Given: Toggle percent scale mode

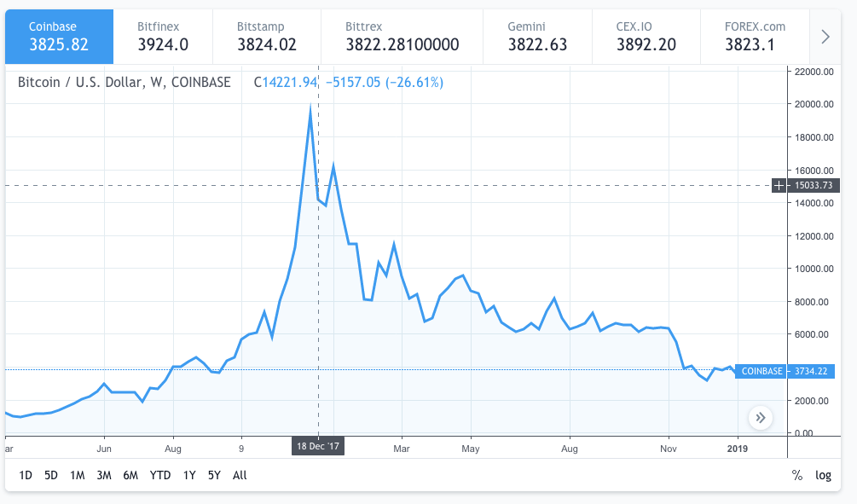Looking at the screenshot, I should click(796, 475).
